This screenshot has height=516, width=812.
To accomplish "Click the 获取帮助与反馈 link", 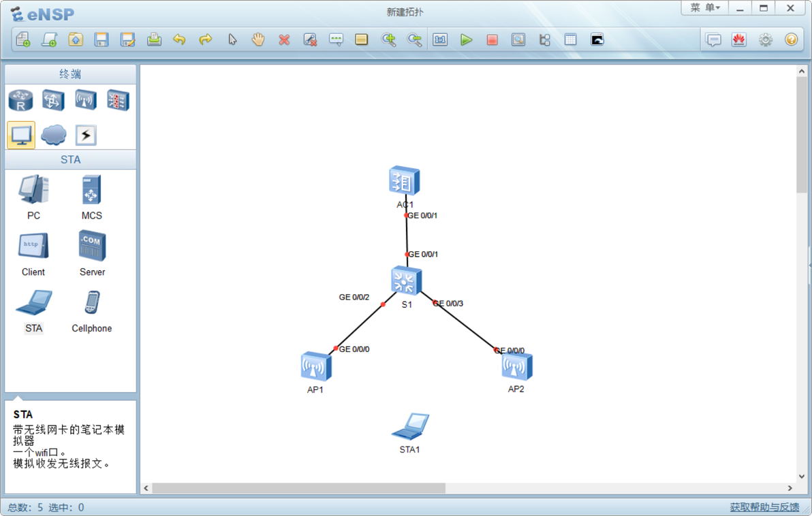I will click(764, 507).
